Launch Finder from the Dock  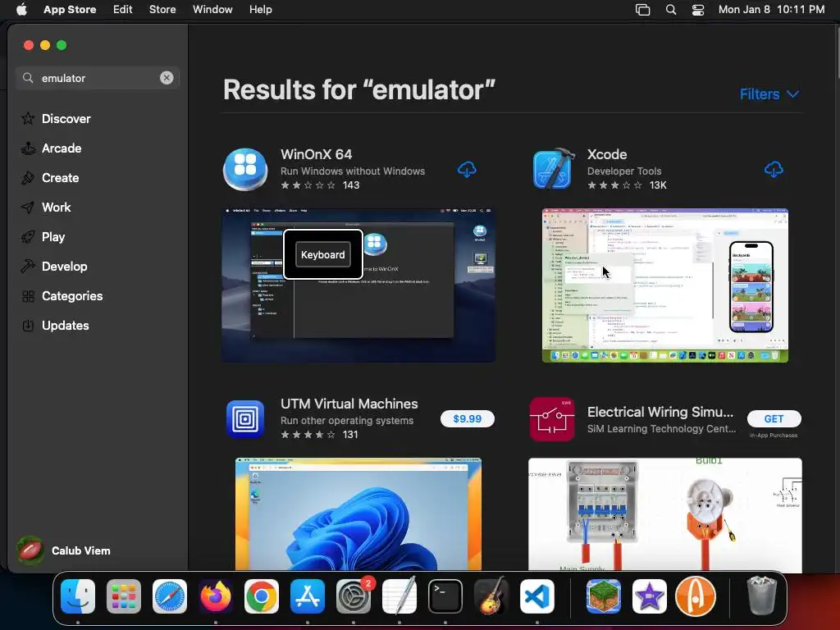(x=78, y=596)
